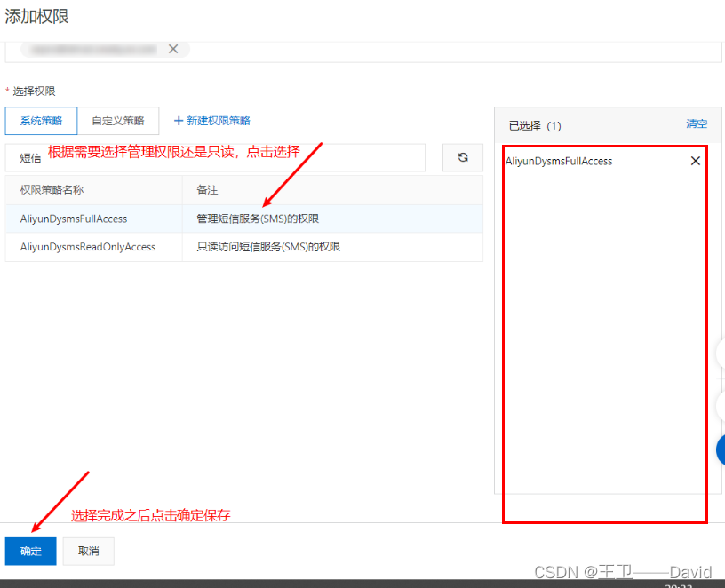Clear all selected policies with 清空
This screenshot has height=588, width=725.
click(x=697, y=123)
